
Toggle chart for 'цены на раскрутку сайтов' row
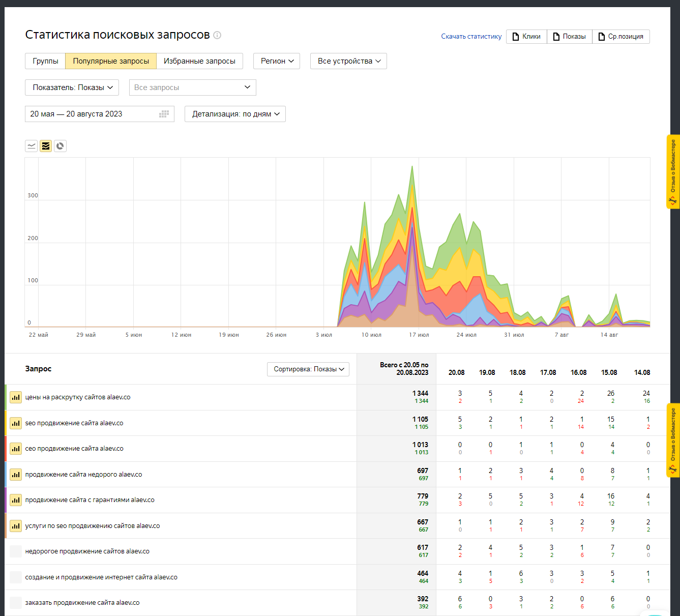click(16, 397)
